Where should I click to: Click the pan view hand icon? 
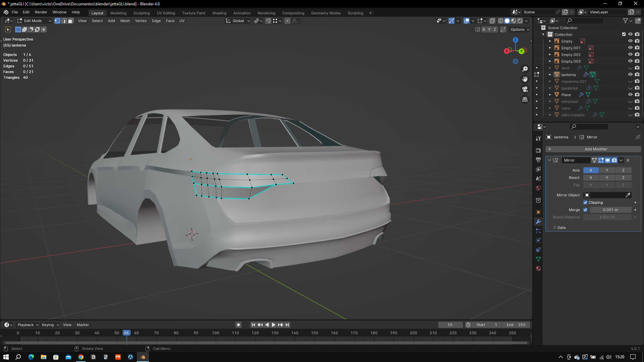pyautogui.click(x=525, y=79)
